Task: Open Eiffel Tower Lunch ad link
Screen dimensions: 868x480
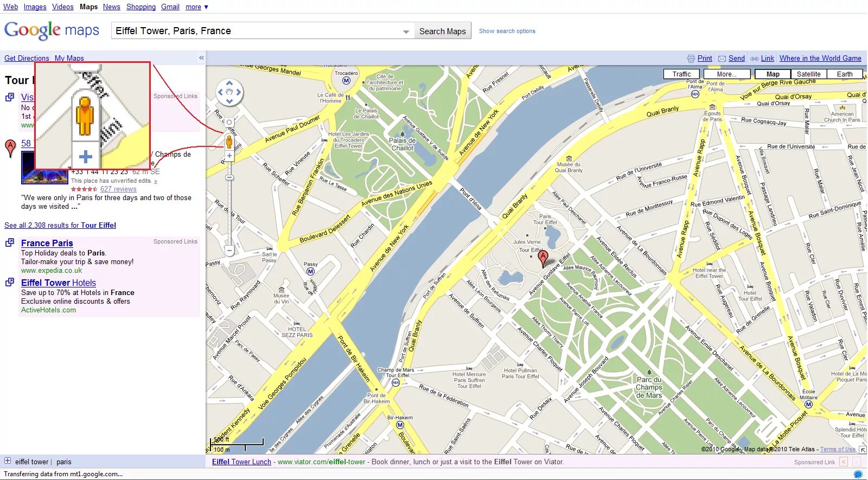Action: coord(241,462)
